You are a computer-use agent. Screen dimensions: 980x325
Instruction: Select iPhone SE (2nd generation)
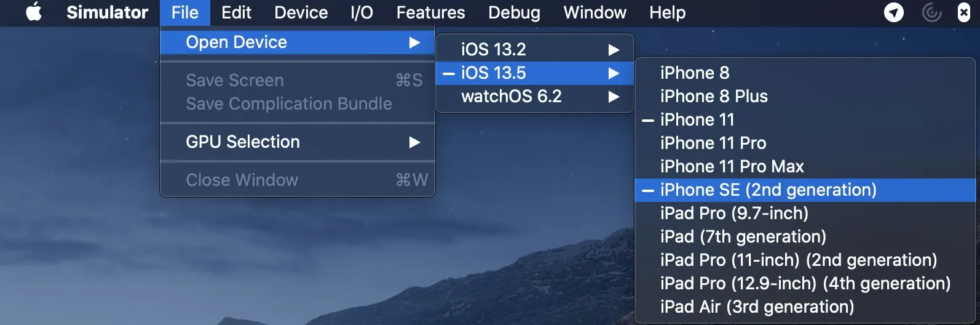805,190
